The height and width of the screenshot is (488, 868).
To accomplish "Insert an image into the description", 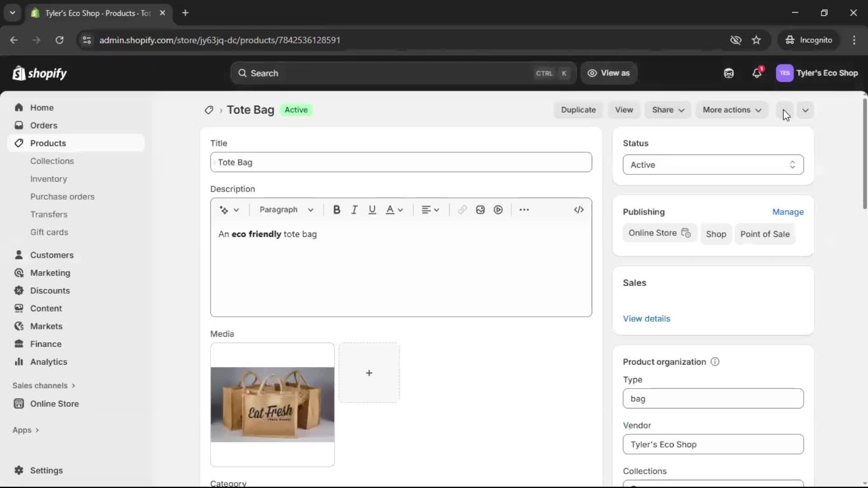I will [x=480, y=209].
